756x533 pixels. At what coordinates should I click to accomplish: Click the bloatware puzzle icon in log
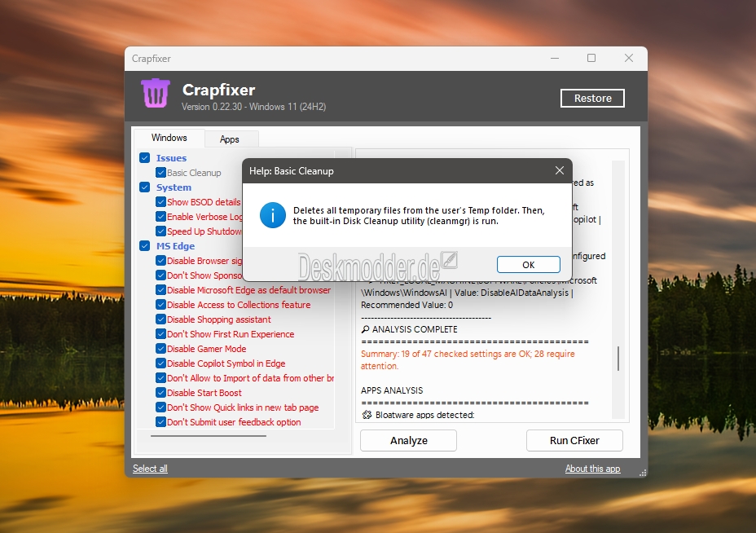tap(367, 415)
